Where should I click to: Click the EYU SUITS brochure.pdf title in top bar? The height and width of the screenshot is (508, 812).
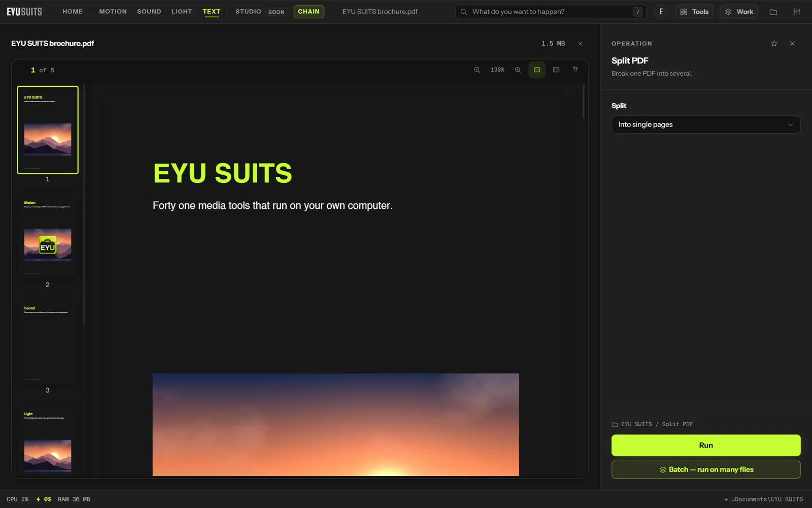pos(380,12)
